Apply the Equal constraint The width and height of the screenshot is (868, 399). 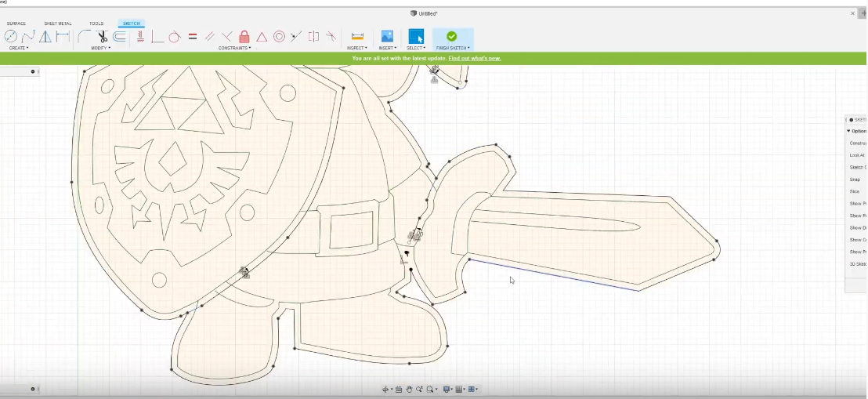193,37
